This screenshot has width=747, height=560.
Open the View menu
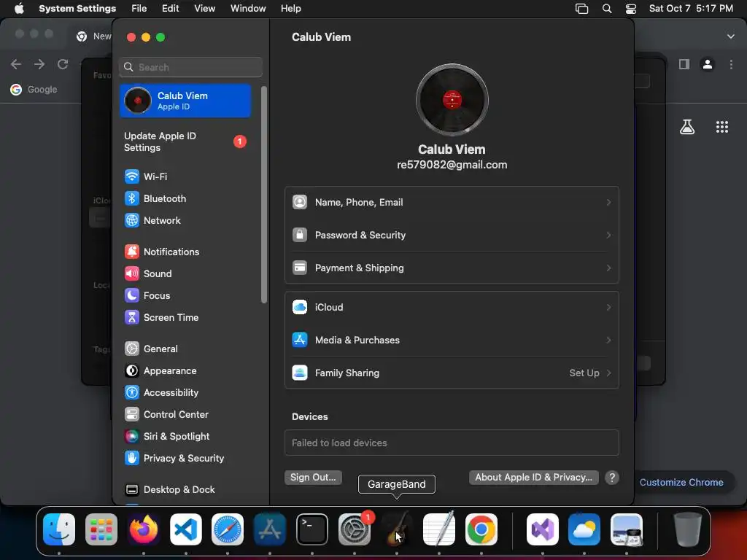coord(204,8)
